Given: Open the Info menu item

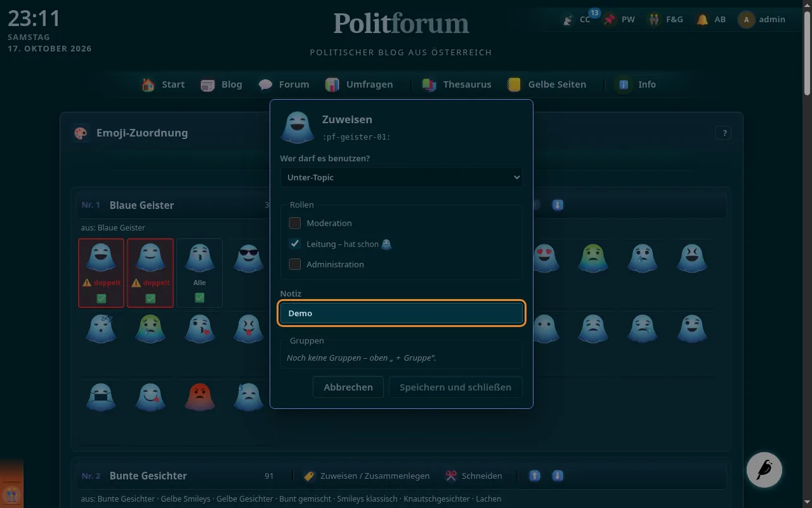Looking at the screenshot, I should 636,84.
